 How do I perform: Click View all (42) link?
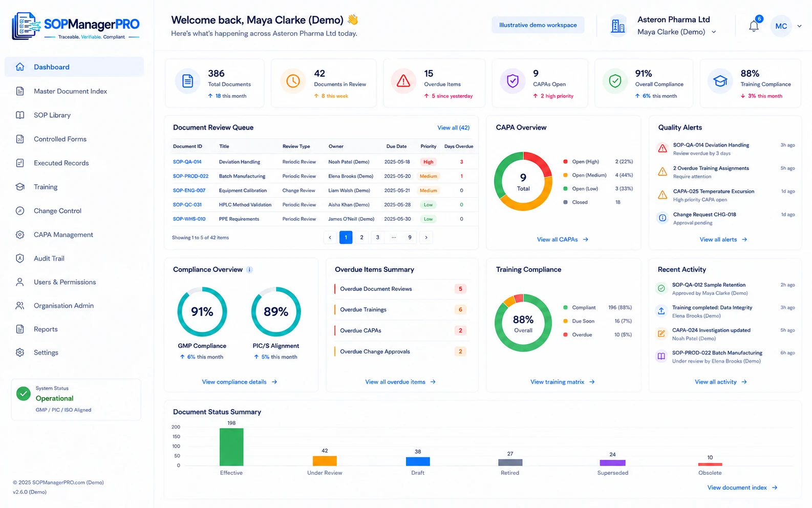[453, 128]
